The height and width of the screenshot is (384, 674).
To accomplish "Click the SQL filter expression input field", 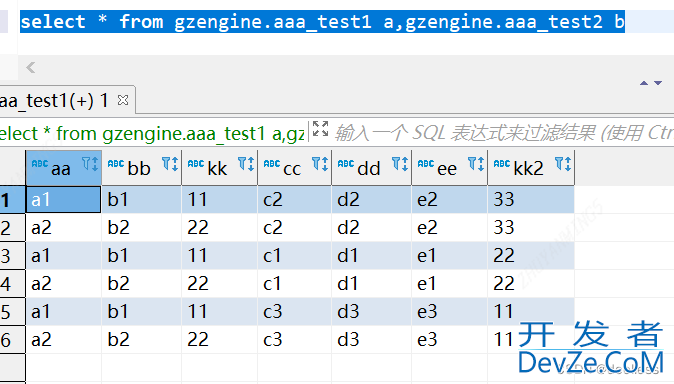I will (503, 133).
